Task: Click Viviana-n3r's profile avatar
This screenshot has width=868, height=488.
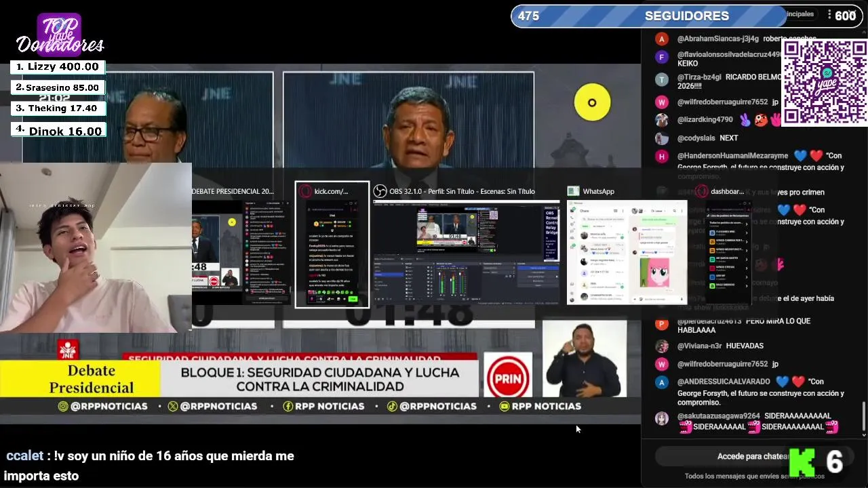Action: [662, 346]
